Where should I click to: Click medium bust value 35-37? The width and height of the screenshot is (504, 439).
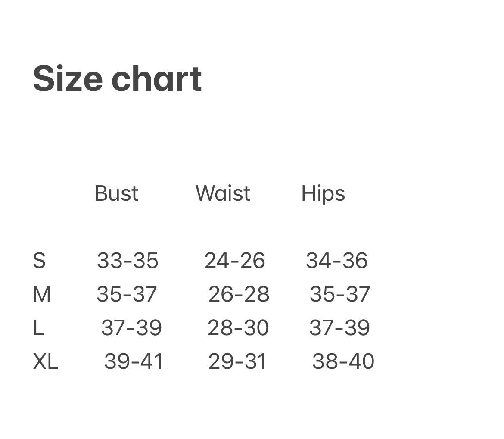tap(127, 295)
